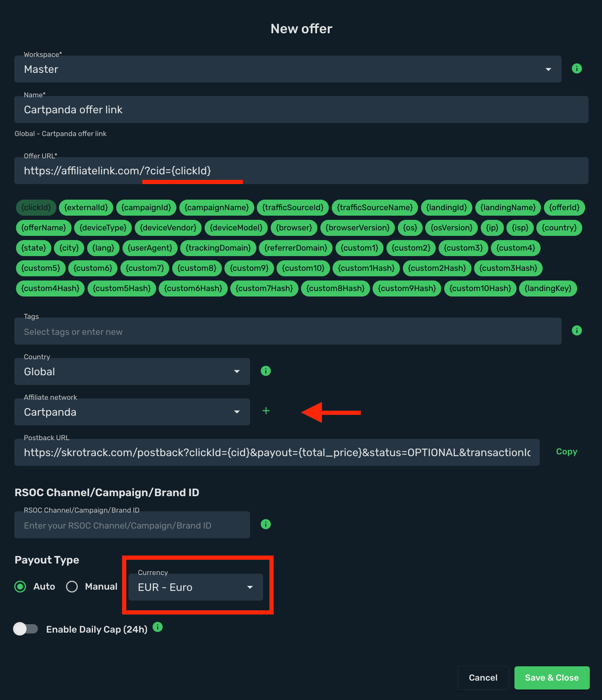Click the RSOC Channel/Campaign/Brand ID input
602x700 pixels.
132,525
